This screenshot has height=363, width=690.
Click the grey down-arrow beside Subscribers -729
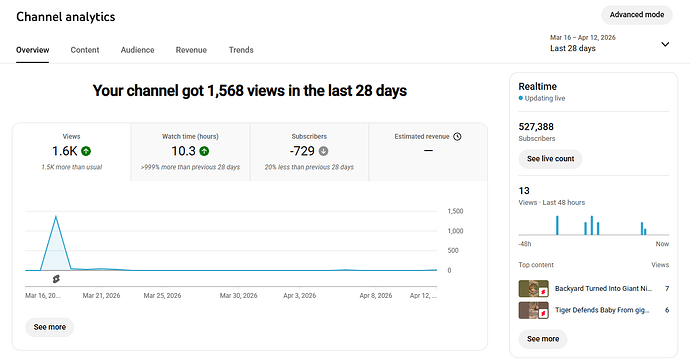[323, 151]
